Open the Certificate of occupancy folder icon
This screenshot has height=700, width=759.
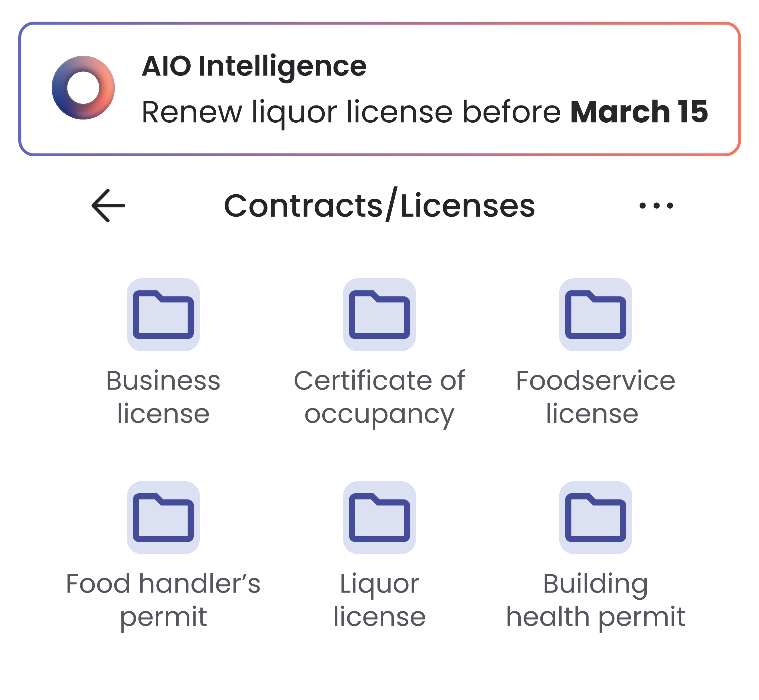click(x=379, y=315)
